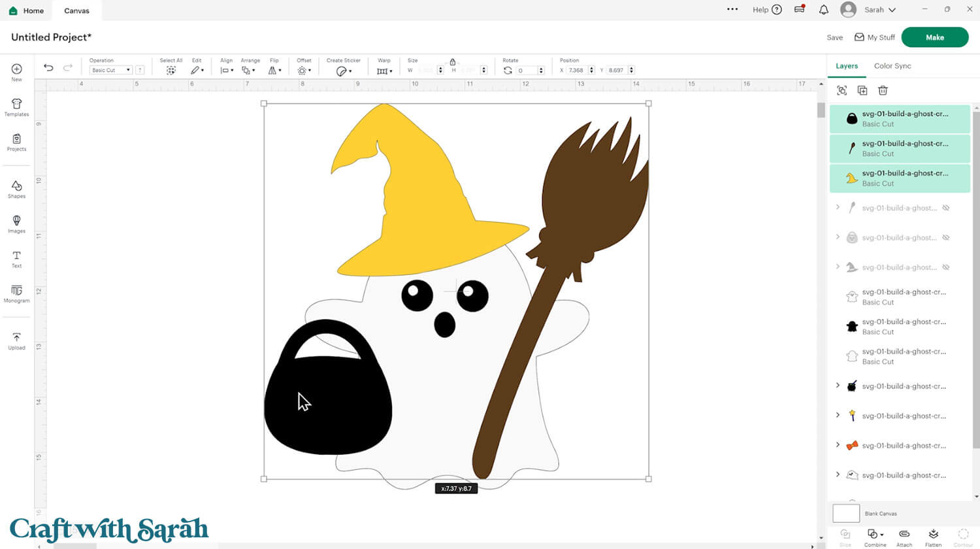
Task: Click the Upload icon in sidebar
Action: tap(16, 341)
